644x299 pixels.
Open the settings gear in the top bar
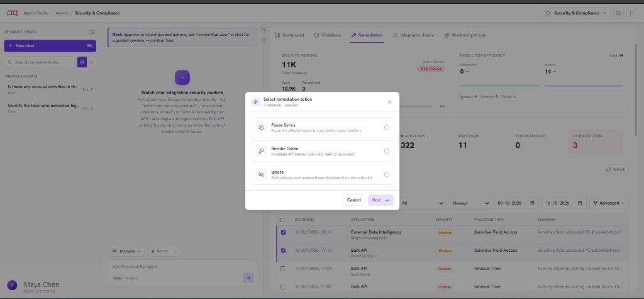[619, 13]
